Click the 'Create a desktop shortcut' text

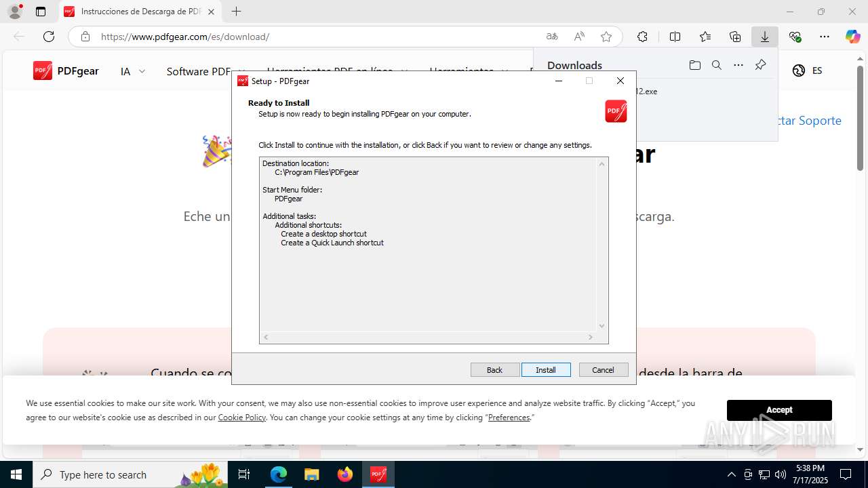click(323, 234)
